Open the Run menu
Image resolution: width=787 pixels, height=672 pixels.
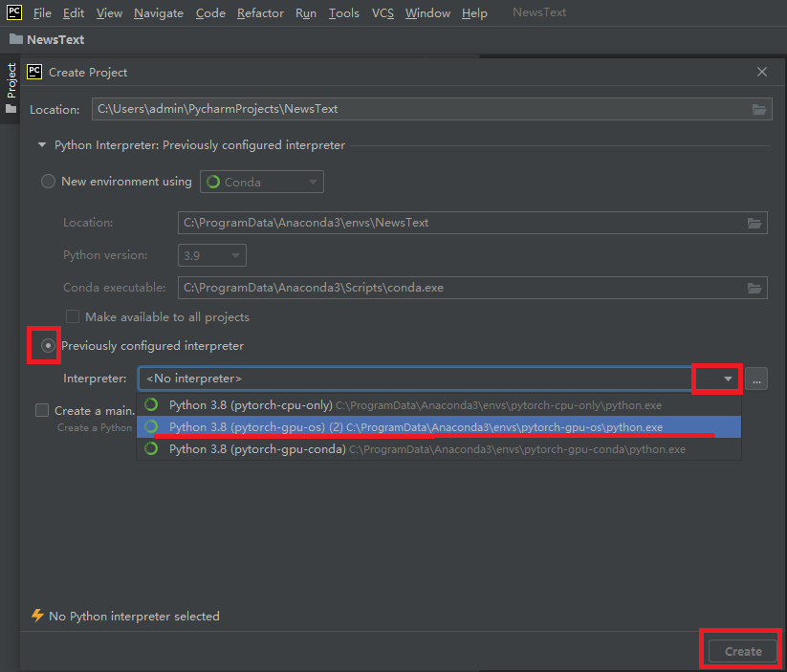point(306,13)
